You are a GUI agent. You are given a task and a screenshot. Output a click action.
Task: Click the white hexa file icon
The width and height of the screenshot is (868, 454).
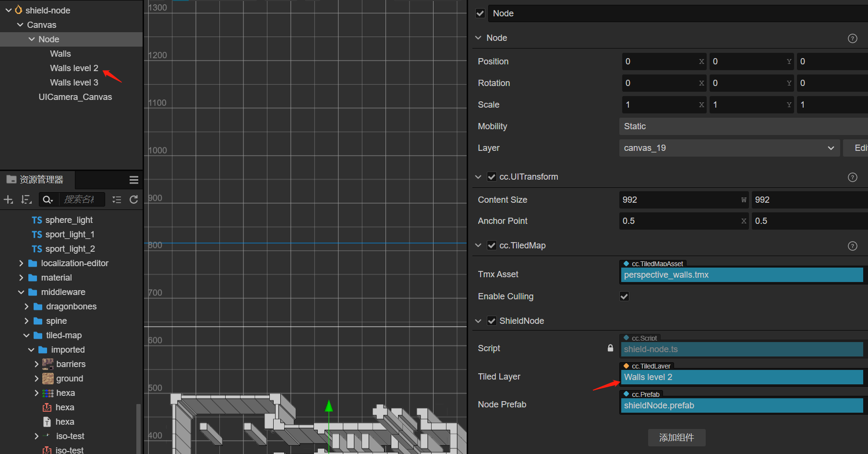(47, 422)
